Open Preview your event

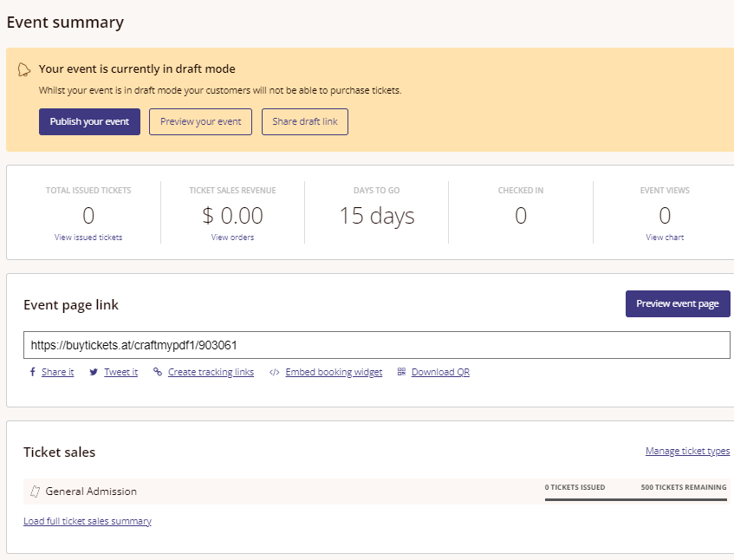point(200,121)
